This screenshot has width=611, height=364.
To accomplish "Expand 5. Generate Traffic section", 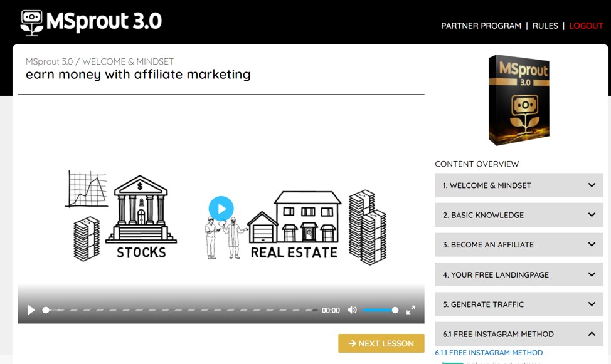I will 519,304.
